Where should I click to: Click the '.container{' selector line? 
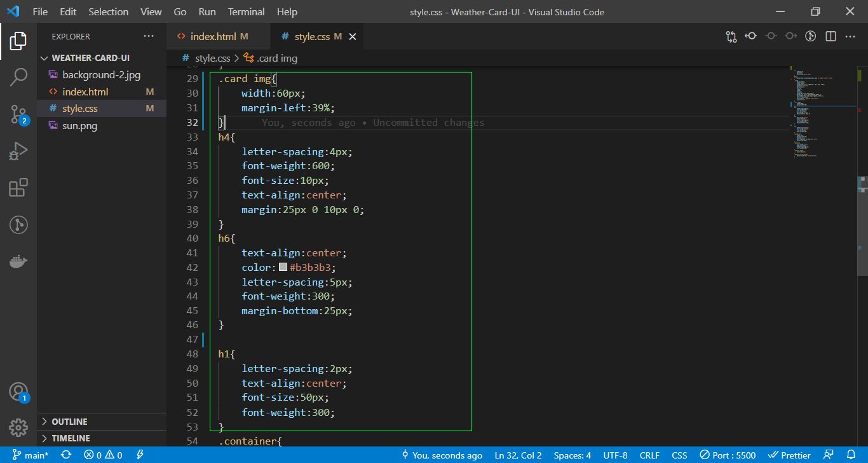[x=250, y=441]
